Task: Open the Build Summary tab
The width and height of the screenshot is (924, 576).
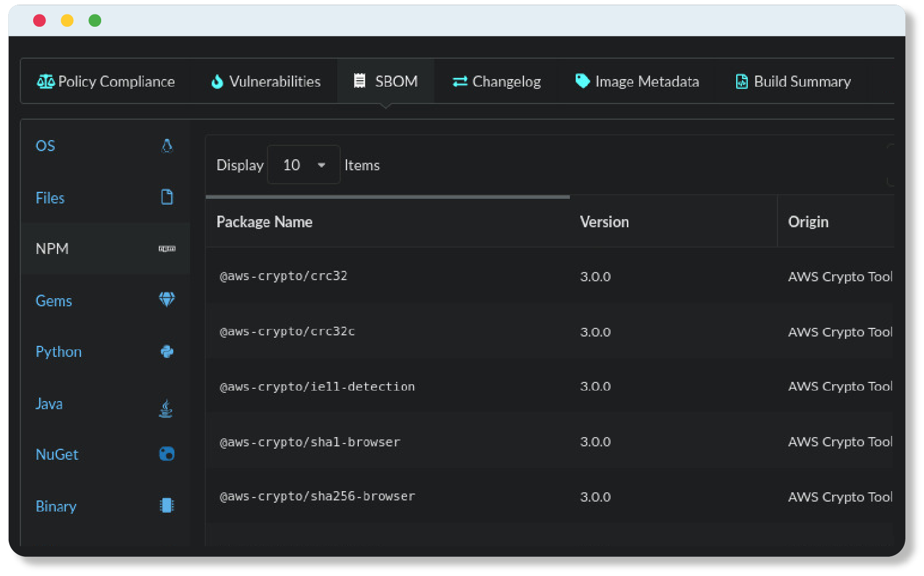Action: (x=793, y=81)
